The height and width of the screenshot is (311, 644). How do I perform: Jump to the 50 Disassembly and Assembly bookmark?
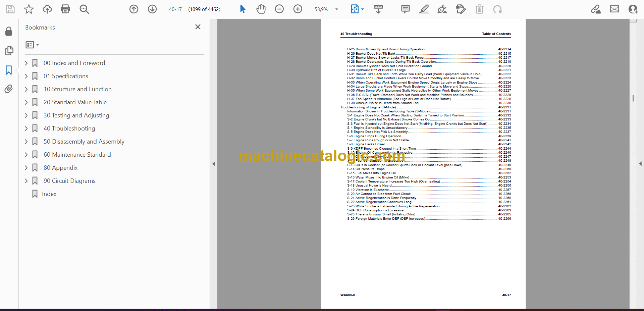tap(84, 142)
